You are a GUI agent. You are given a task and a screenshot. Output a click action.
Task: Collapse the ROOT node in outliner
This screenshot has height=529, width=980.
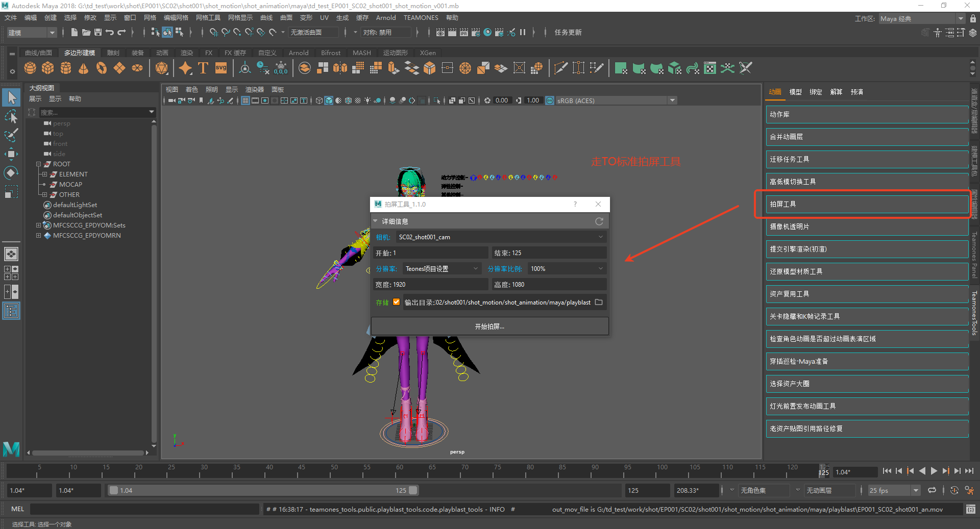(x=38, y=164)
